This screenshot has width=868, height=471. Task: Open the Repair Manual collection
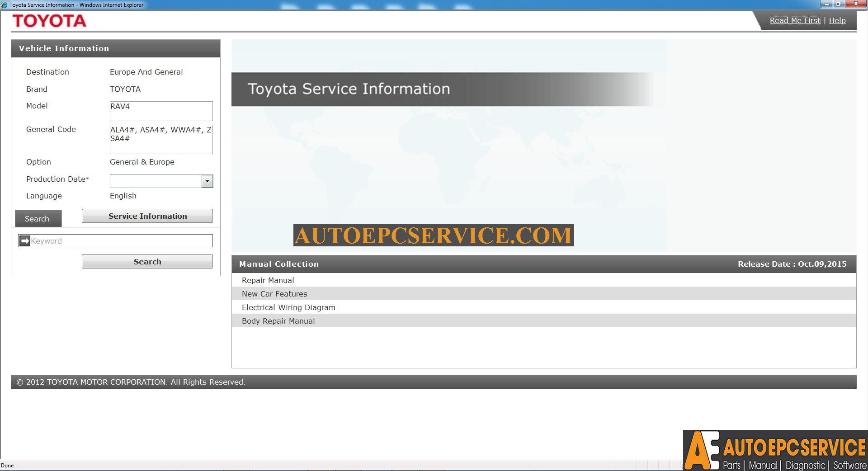click(544, 280)
